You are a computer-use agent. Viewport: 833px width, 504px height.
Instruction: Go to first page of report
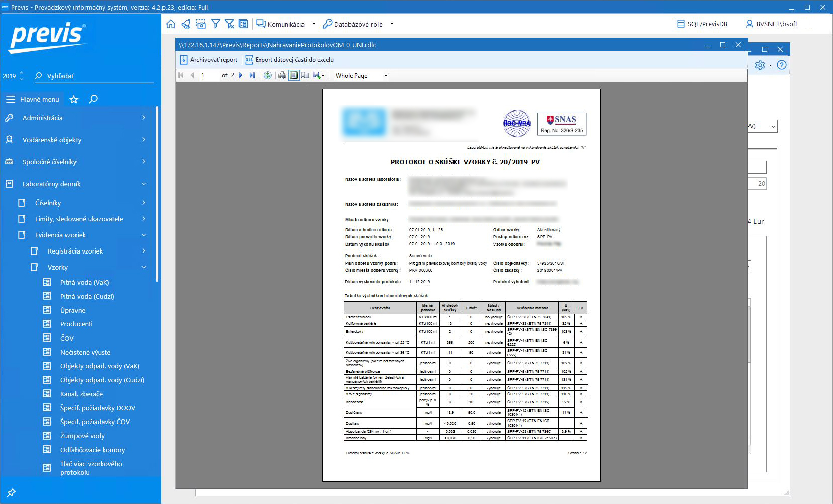(x=181, y=75)
